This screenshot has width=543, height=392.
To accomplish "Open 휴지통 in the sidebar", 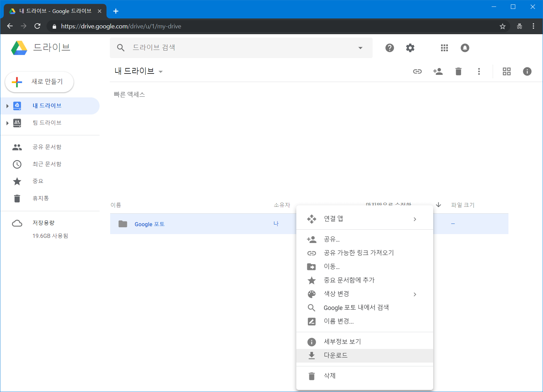I will tap(40, 198).
